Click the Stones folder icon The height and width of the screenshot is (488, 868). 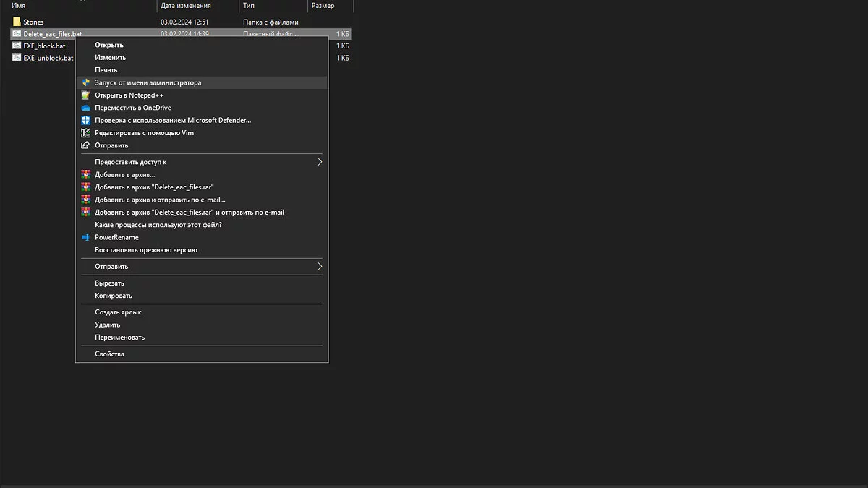(17, 22)
